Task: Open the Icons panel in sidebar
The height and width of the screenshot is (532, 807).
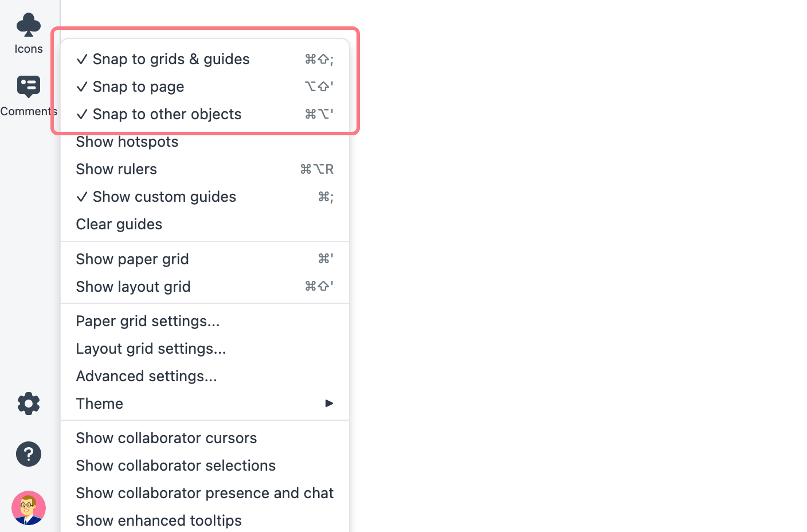Action: click(29, 34)
